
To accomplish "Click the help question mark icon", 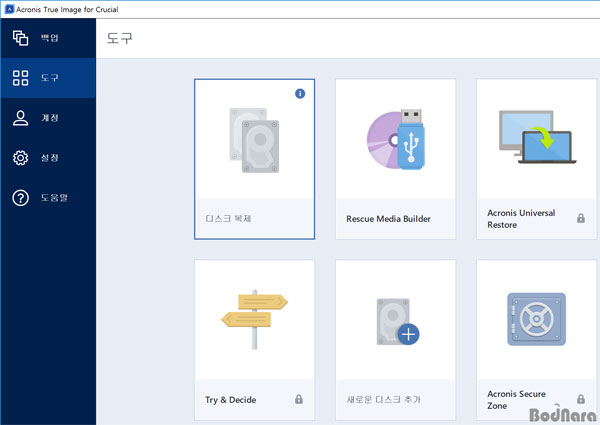I will tap(20, 198).
